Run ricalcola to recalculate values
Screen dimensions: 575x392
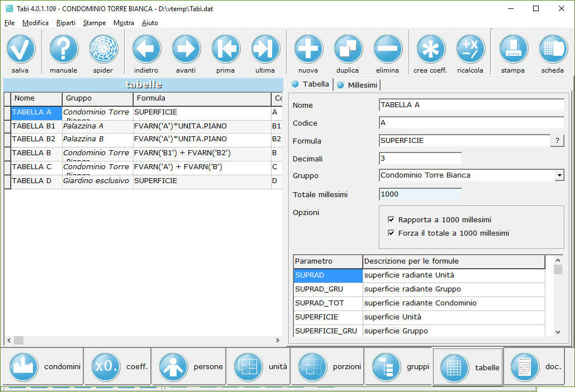pyautogui.click(x=470, y=49)
